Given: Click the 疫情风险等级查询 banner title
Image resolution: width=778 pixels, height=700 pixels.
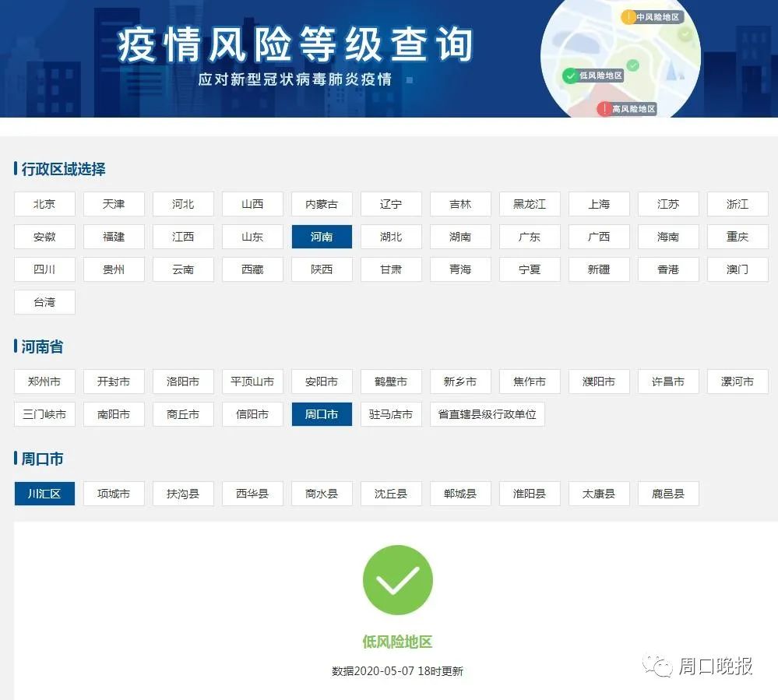Looking at the screenshot, I should click(x=295, y=44).
